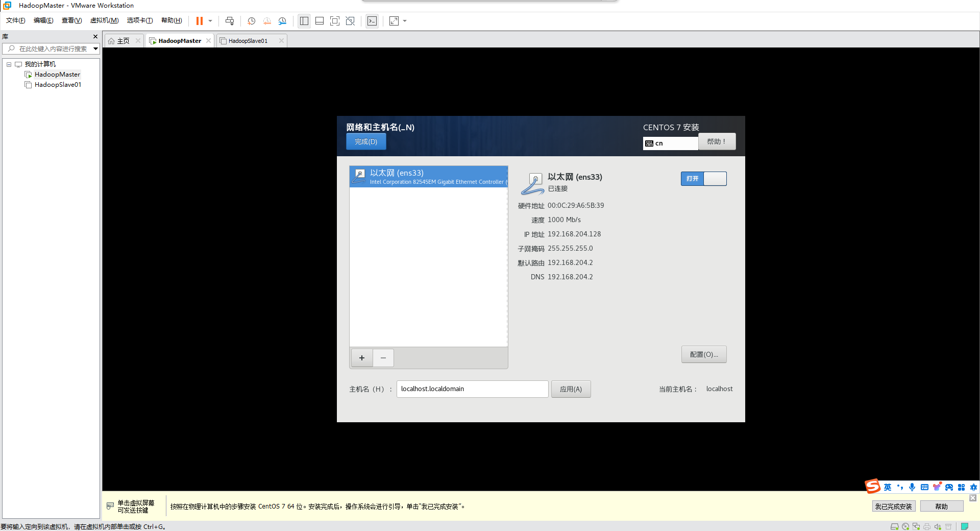Screen dimensions: 980x531
Task: Toggle the thumbnail bar view icon
Action: [320, 21]
